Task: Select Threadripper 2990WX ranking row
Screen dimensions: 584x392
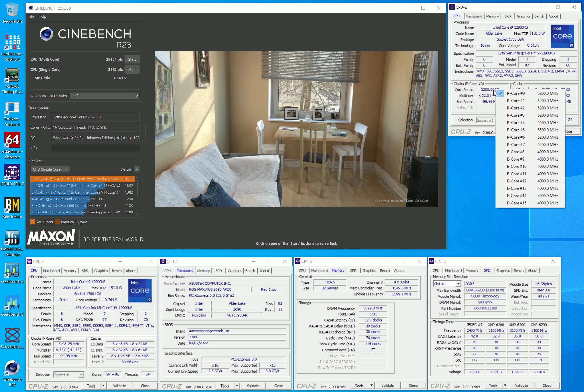Action: (x=83, y=212)
